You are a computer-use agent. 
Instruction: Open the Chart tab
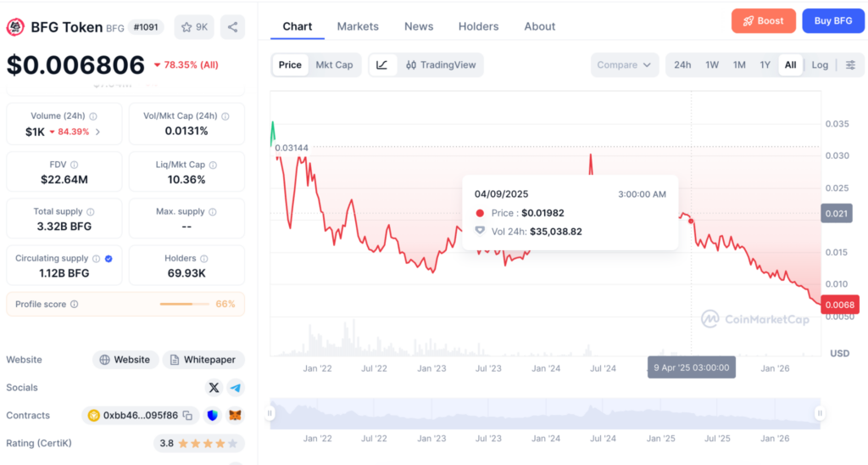298,26
